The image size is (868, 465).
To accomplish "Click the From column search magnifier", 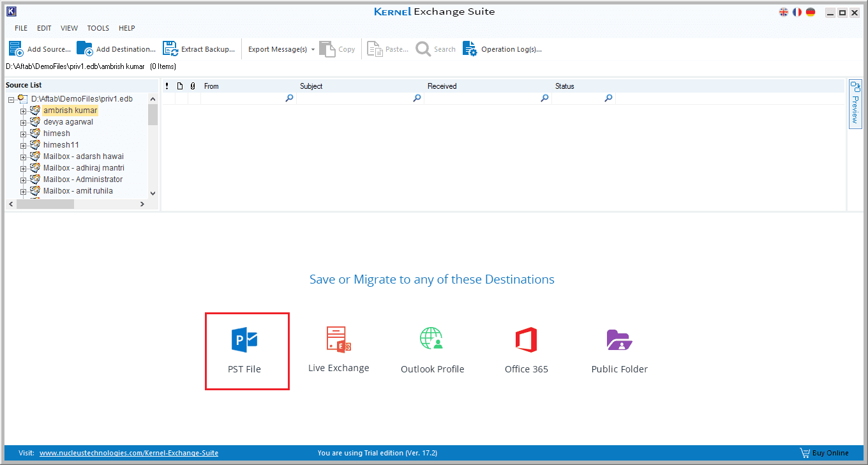I will tap(289, 98).
